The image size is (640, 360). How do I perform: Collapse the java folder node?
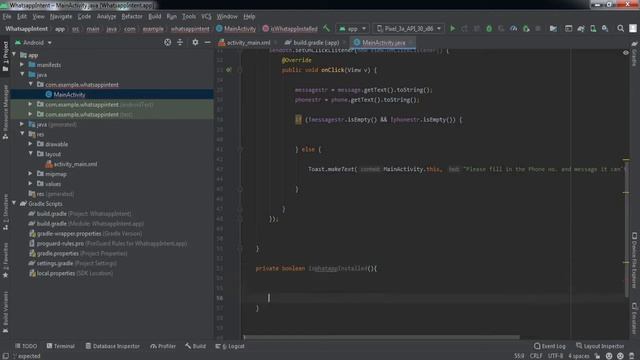point(22,74)
